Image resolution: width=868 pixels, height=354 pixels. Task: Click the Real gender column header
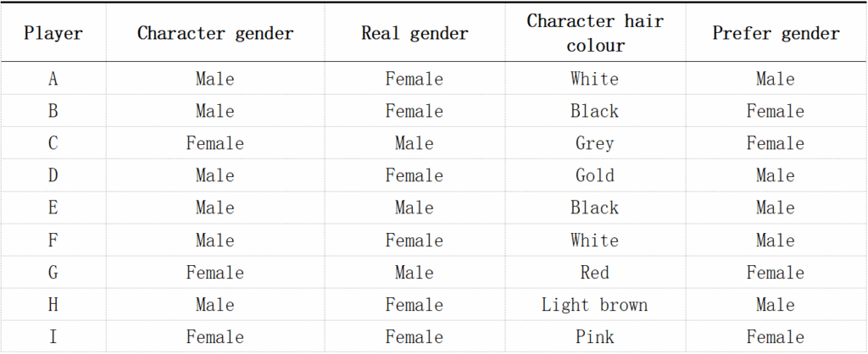(x=415, y=34)
